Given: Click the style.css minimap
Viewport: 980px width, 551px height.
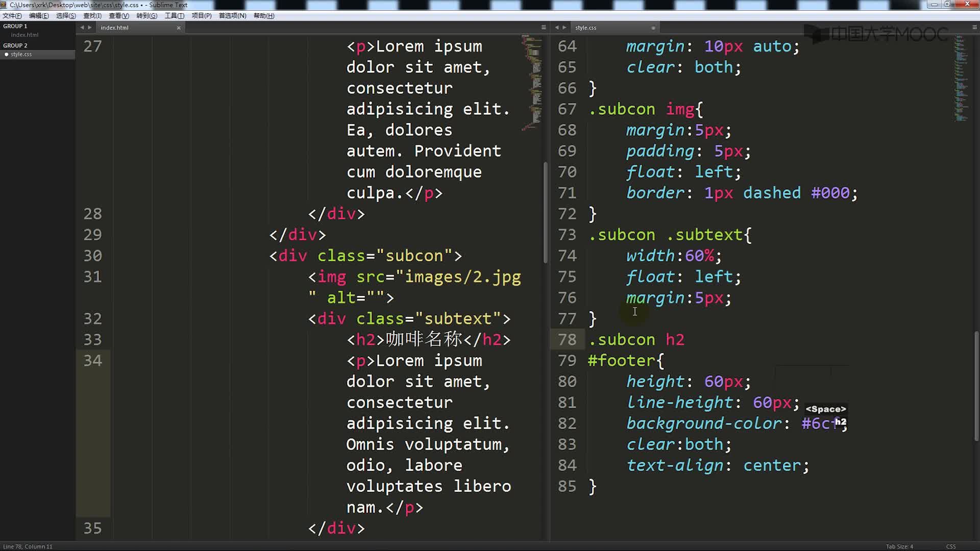Looking at the screenshot, I should [961, 78].
